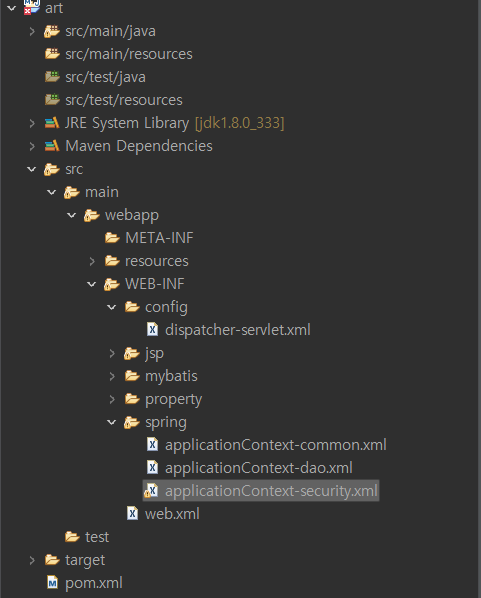The image size is (481, 598).
Task: Click the WEB-INF folder icon
Action: [x=111, y=285]
